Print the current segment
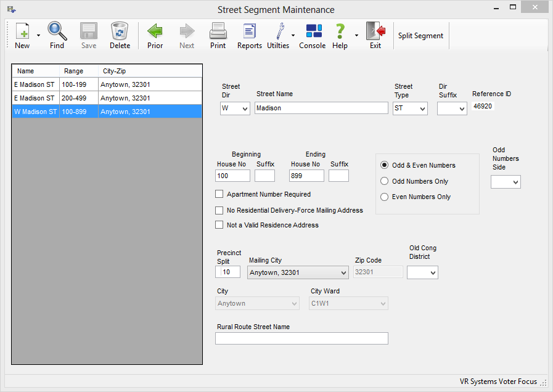This screenshot has height=392, width=553. tap(218, 35)
